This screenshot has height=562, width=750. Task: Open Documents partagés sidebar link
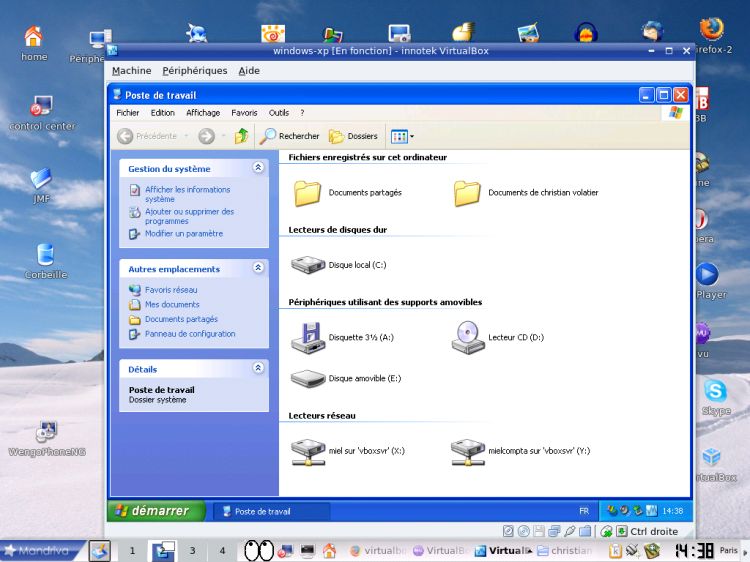[181, 319]
